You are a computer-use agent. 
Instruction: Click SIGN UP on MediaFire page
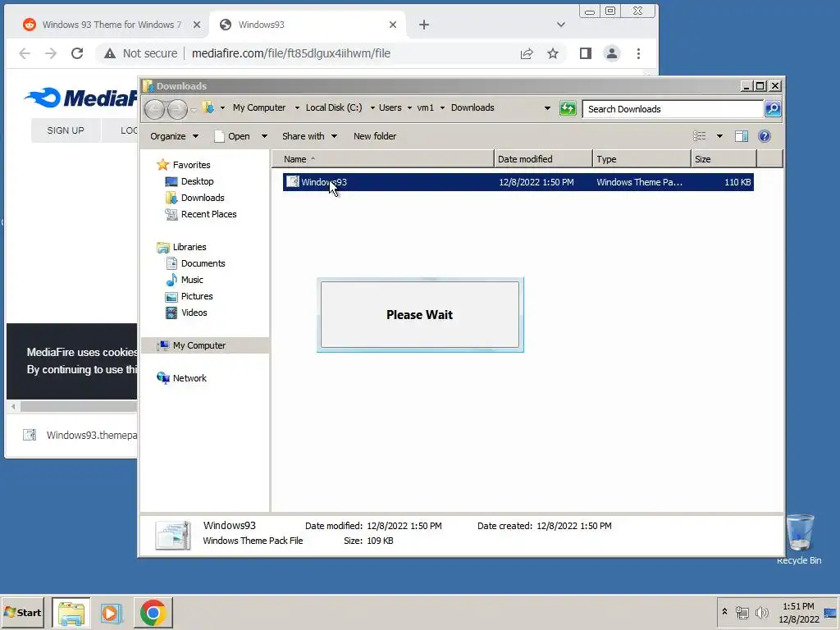pyautogui.click(x=66, y=130)
